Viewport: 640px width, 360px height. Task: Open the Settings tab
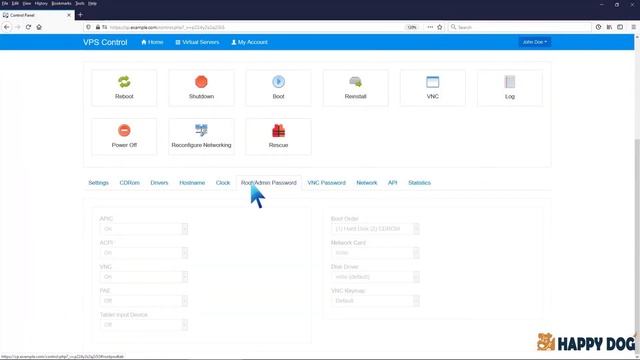tap(98, 182)
